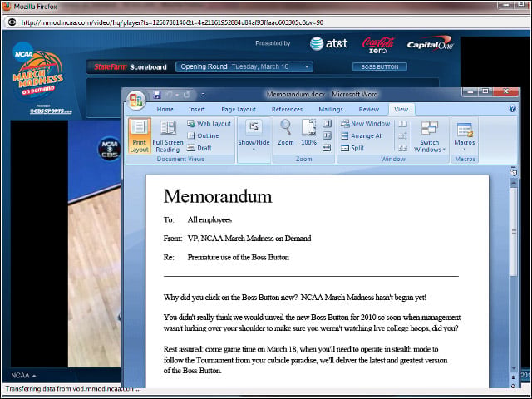Image resolution: width=532 pixels, height=399 pixels.
Task: Click the Select Browse Object button
Action: click(x=514, y=386)
